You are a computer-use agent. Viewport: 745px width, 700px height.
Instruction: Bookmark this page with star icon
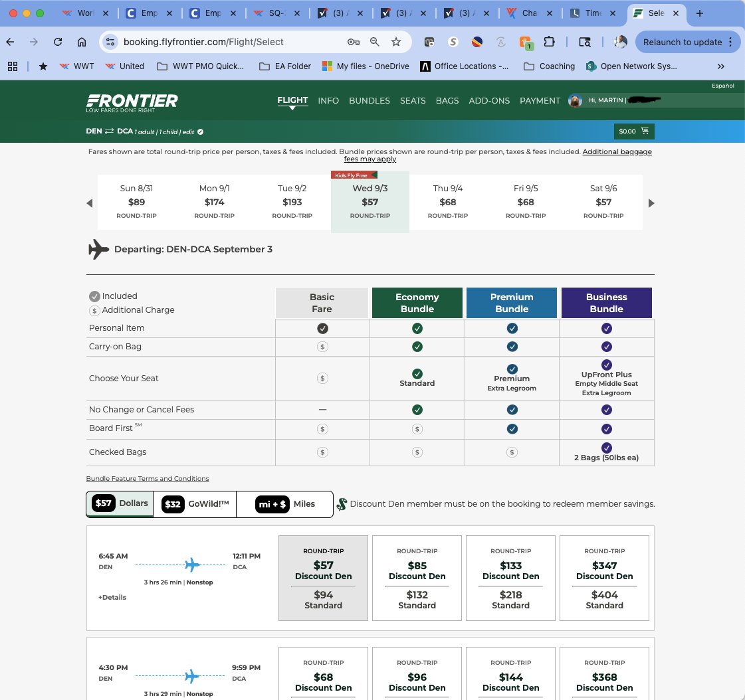click(x=396, y=42)
